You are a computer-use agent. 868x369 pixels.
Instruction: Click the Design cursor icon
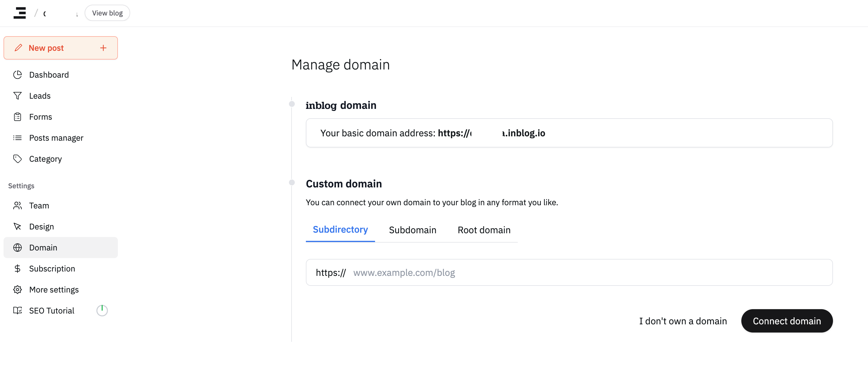click(x=18, y=227)
